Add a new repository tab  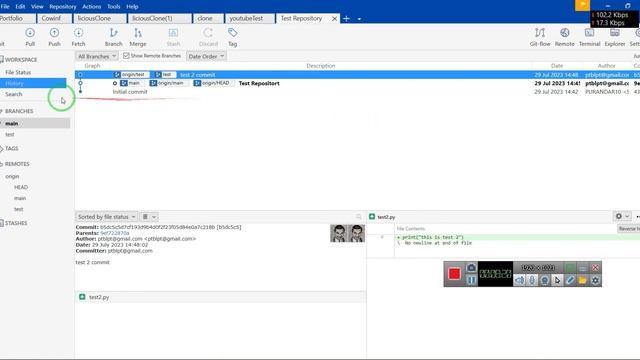346,19
